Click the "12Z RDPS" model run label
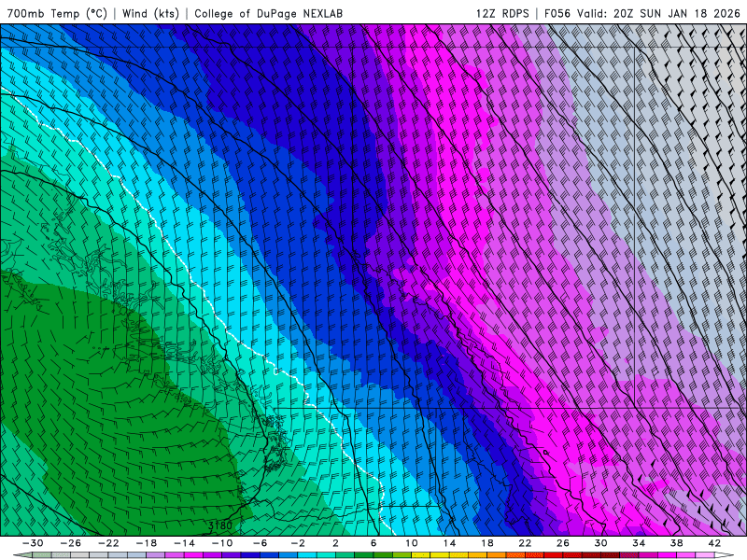Screen dimensions: 747x560 pyautogui.click(x=502, y=13)
